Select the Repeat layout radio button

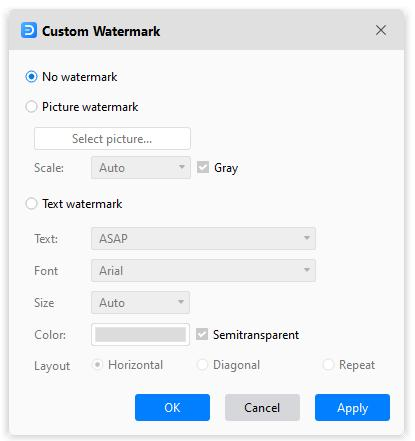pos(328,365)
